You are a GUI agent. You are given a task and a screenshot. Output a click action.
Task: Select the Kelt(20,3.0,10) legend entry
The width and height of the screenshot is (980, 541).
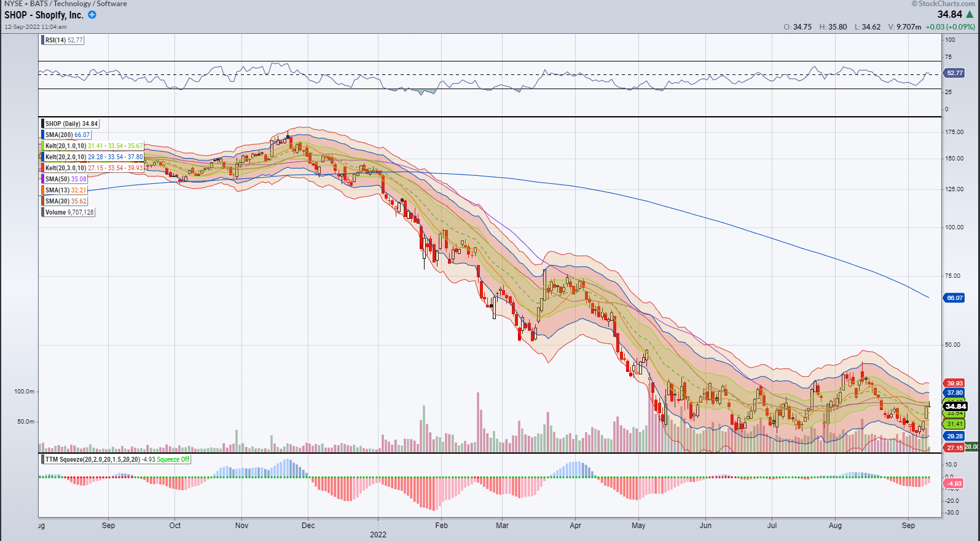click(93, 168)
